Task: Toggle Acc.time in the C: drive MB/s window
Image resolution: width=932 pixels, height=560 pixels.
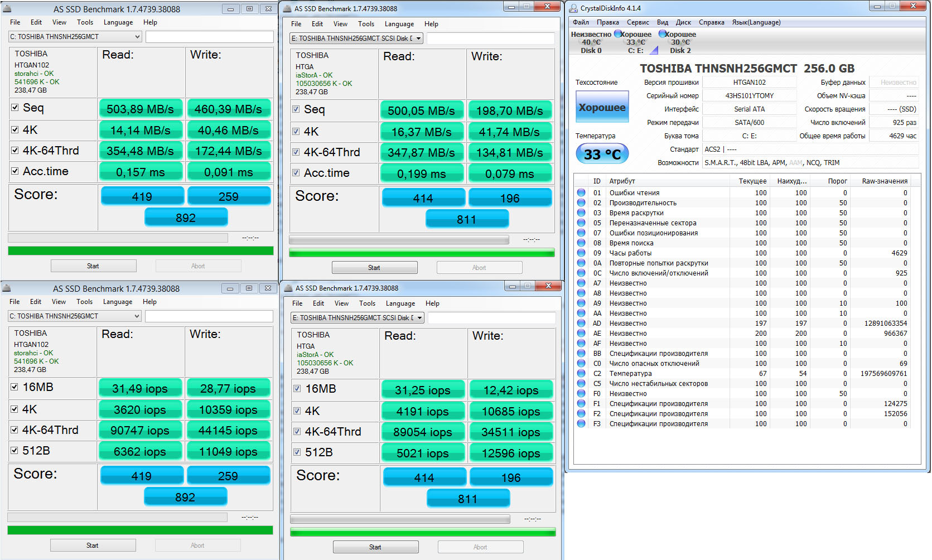Action: pos(15,171)
